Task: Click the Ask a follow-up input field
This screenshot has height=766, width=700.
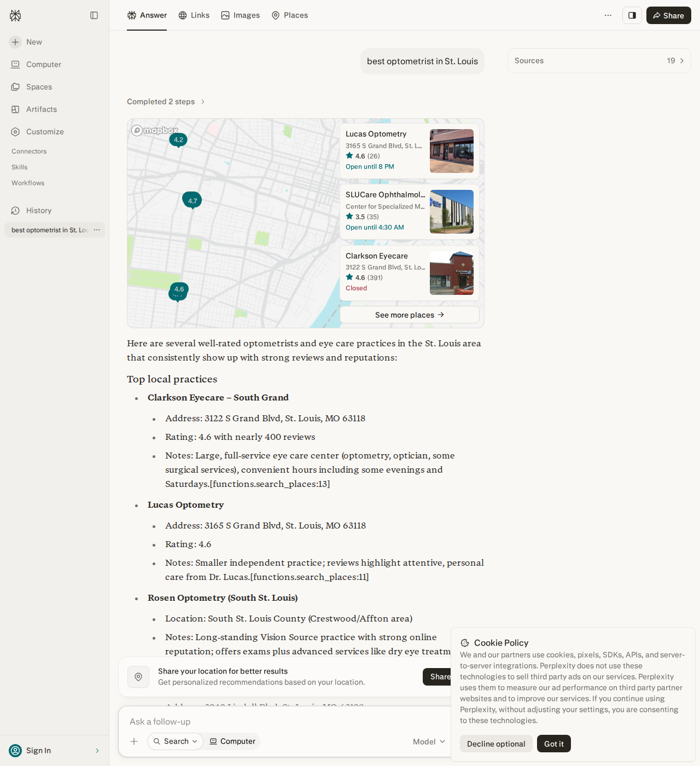Action: [284, 722]
